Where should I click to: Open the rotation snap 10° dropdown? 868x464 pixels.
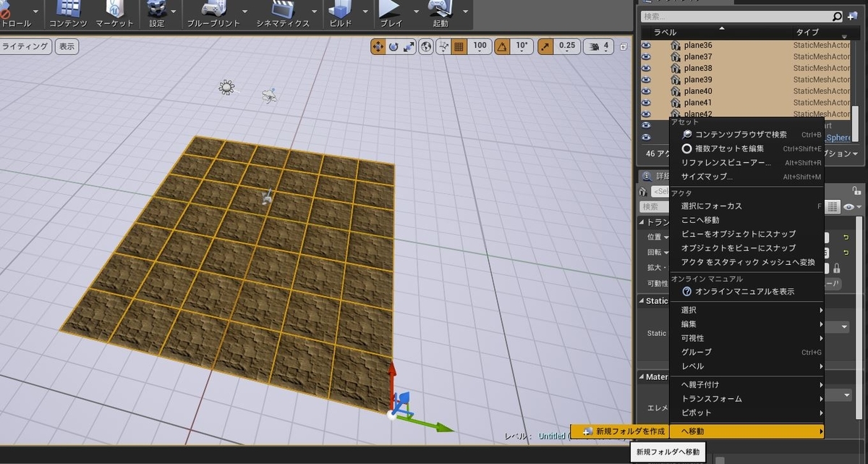[x=522, y=46]
